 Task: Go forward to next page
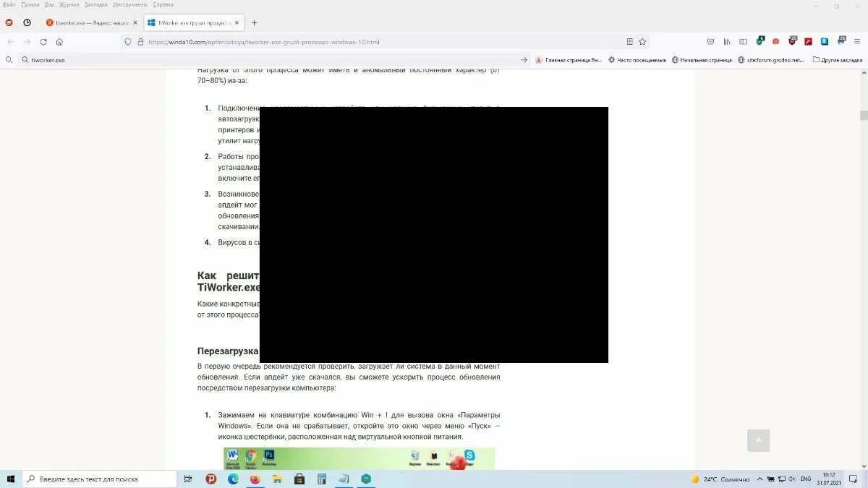coord(27,42)
